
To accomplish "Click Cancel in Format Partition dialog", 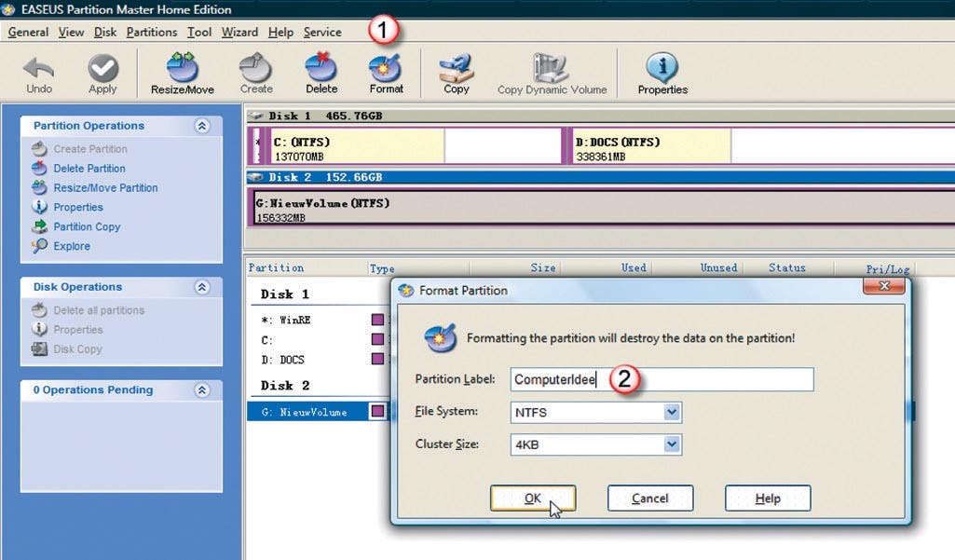I will coord(649,499).
